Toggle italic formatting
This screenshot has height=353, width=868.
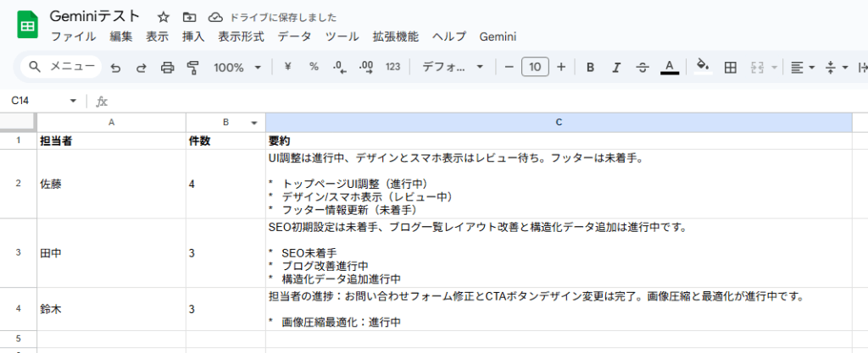point(616,67)
